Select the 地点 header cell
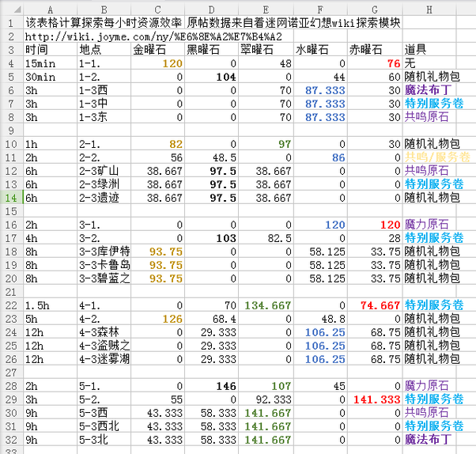The width and height of the screenshot is (476, 454). coord(104,50)
